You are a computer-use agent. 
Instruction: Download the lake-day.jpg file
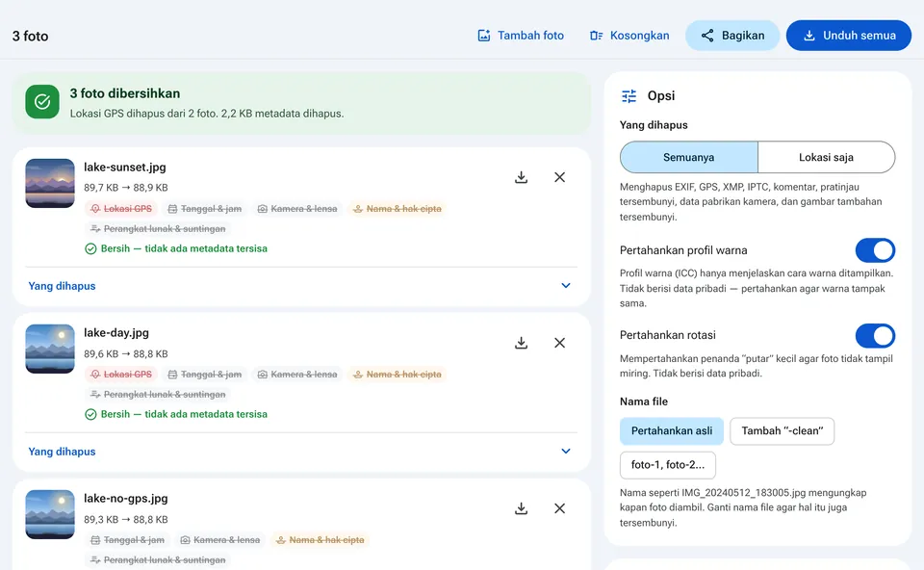tap(521, 343)
